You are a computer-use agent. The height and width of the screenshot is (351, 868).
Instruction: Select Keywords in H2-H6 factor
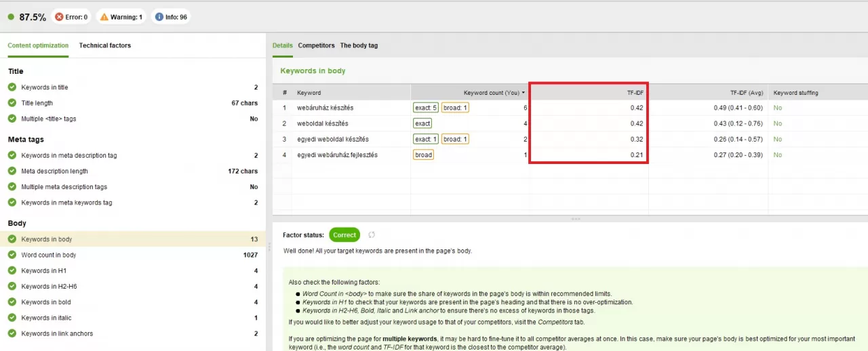(133, 287)
